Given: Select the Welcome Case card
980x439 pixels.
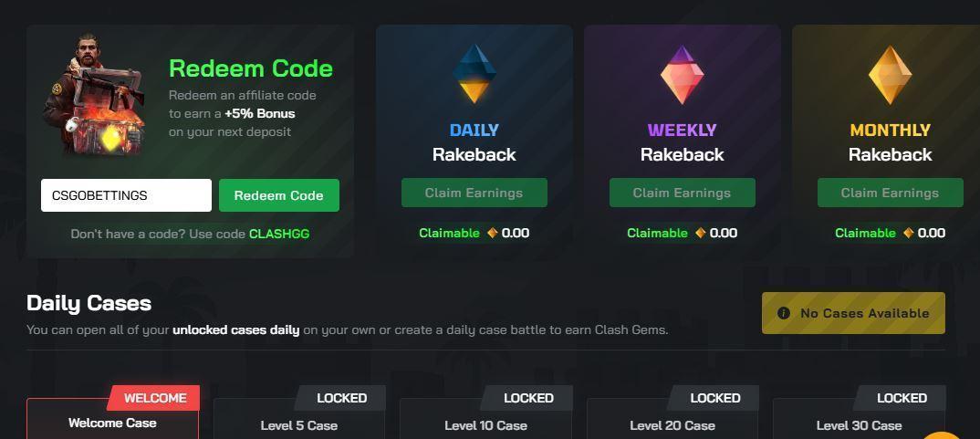Looking at the screenshot, I should tap(112, 422).
